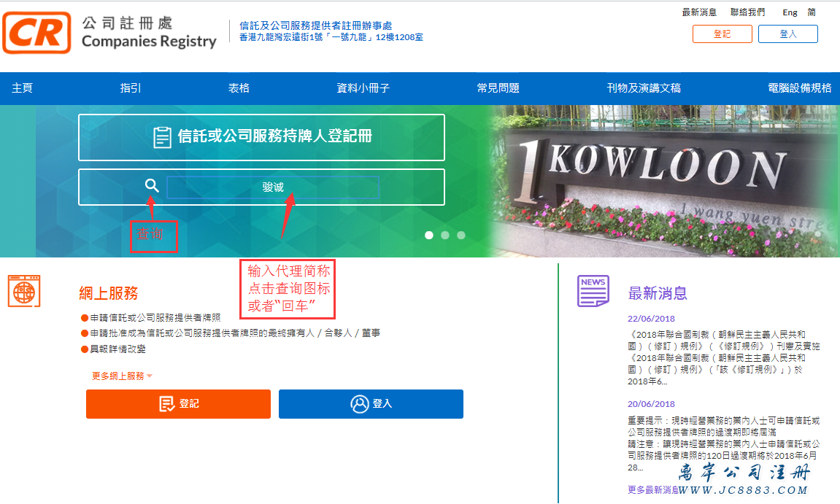Image resolution: width=840 pixels, height=504 pixels.
Task: Click the 最新消息 section heading
Action: pyautogui.click(x=657, y=293)
